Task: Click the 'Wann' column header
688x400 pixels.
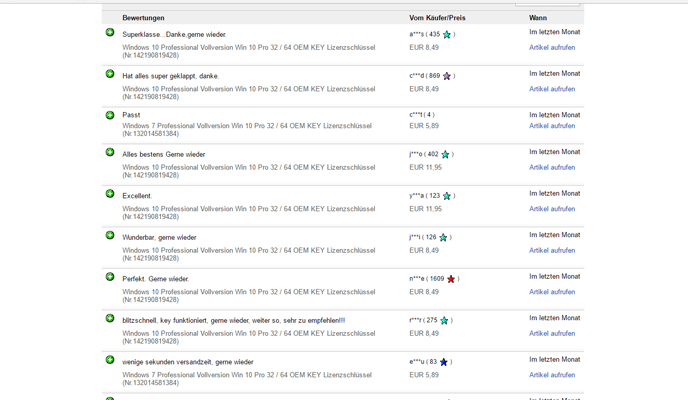Action: coord(538,18)
